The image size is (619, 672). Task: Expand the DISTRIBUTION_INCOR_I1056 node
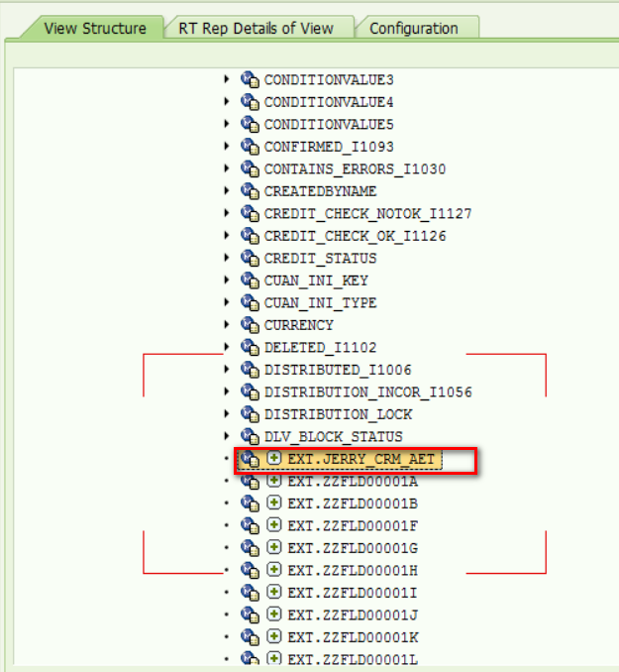click(x=227, y=392)
